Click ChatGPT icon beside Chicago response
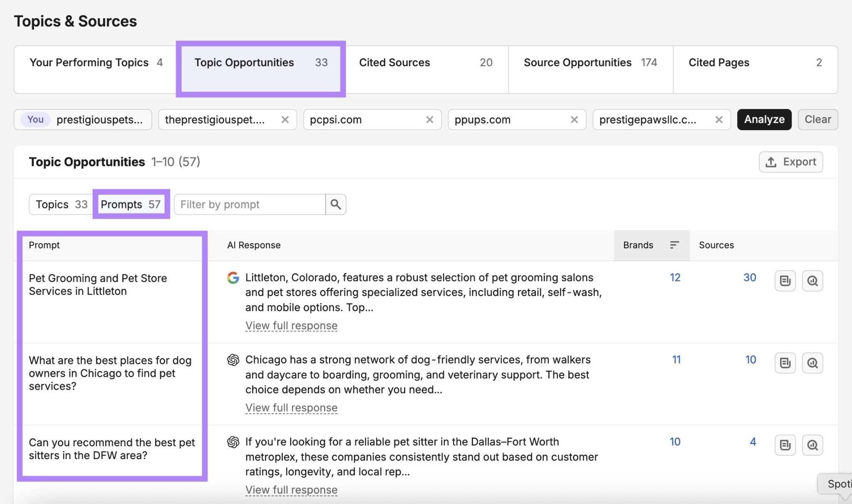The width and height of the screenshot is (852, 504). click(233, 360)
